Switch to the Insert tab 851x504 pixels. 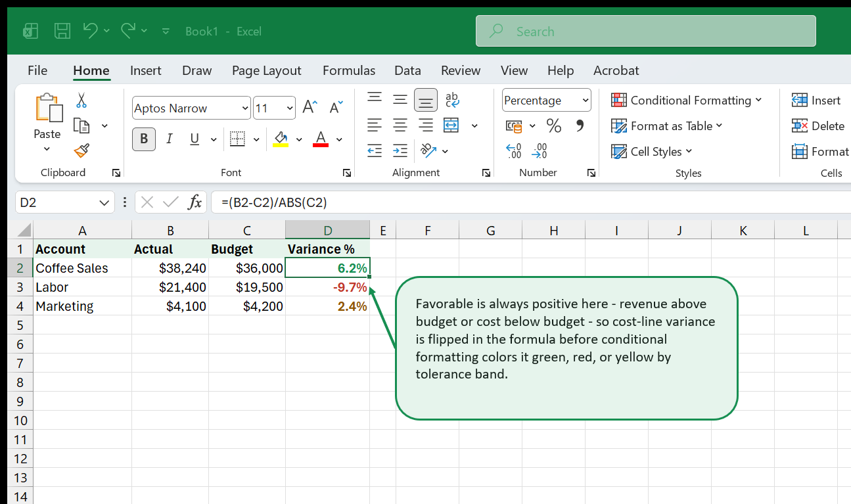tap(146, 70)
